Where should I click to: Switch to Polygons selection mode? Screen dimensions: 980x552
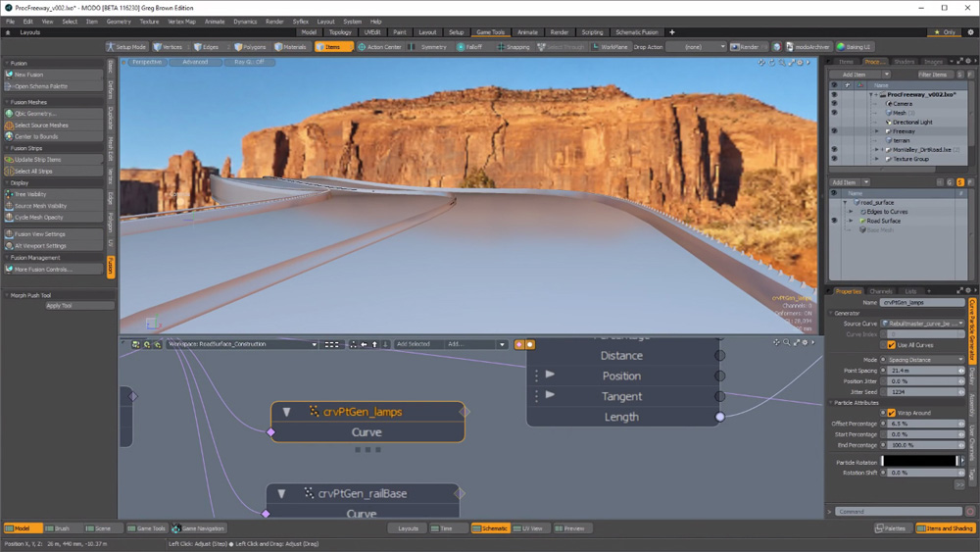251,47
